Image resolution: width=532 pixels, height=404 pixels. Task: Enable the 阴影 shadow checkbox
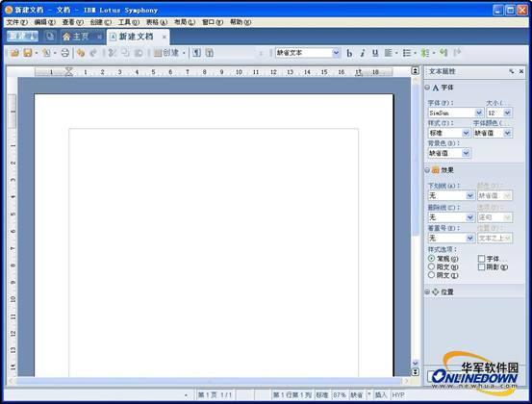(481, 267)
